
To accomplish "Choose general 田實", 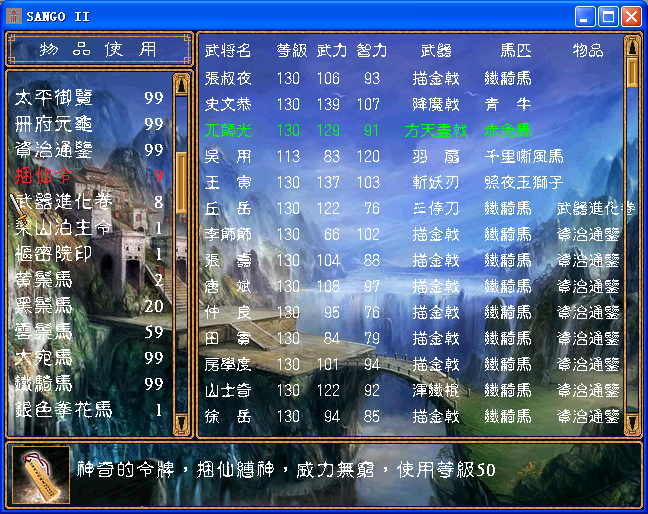I will click(x=228, y=339).
